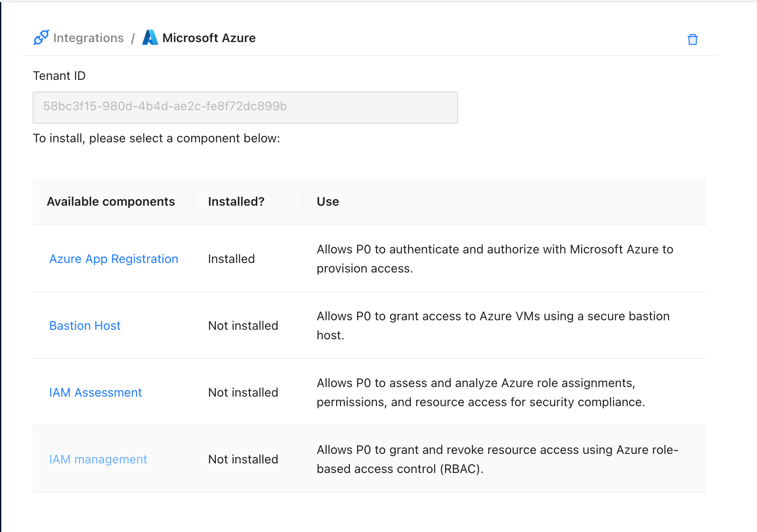Click the RBAC description for IAM management
The image size is (757, 532).
point(497,459)
